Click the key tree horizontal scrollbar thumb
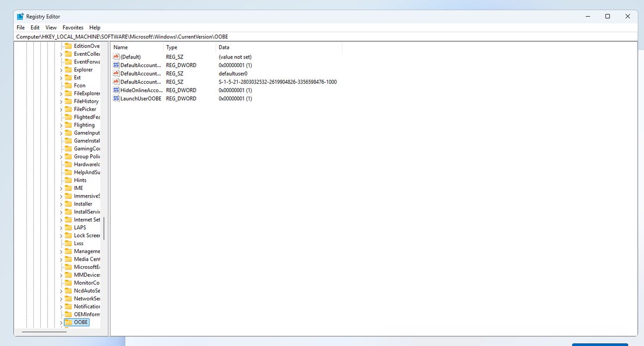This screenshot has width=644, height=346. pos(45,332)
